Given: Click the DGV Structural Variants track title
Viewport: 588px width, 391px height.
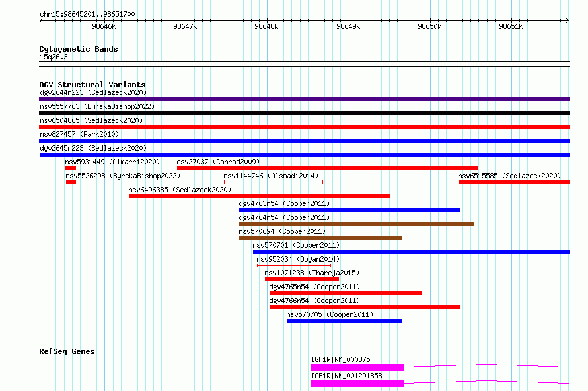Looking at the screenshot, I should [92, 85].
